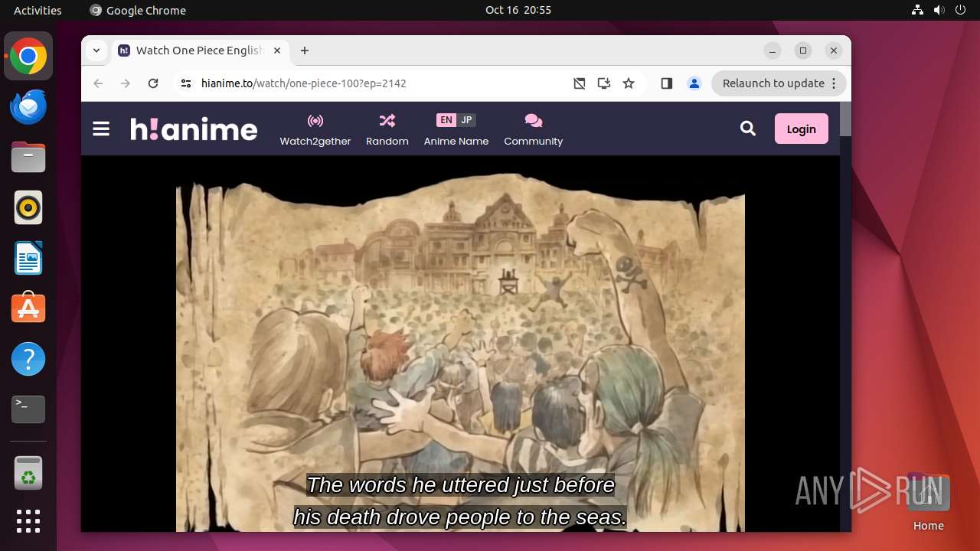Open Ubuntu Software store from dock

click(x=28, y=308)
